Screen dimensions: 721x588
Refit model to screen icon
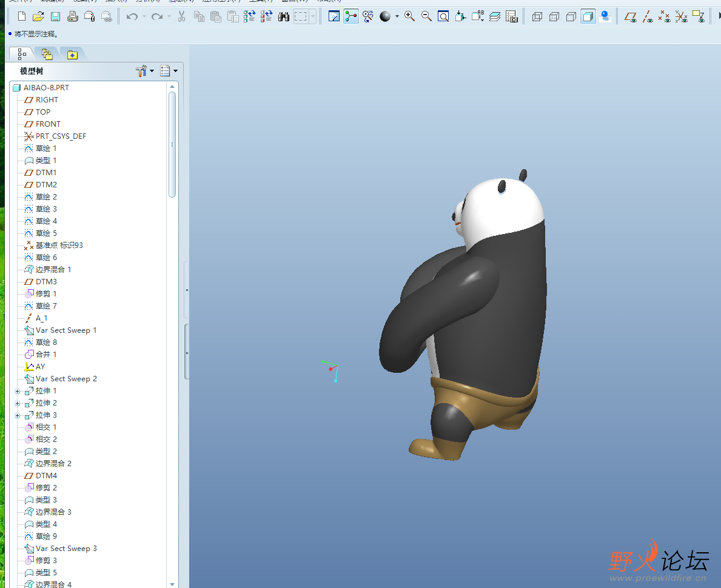click(443, 16)
